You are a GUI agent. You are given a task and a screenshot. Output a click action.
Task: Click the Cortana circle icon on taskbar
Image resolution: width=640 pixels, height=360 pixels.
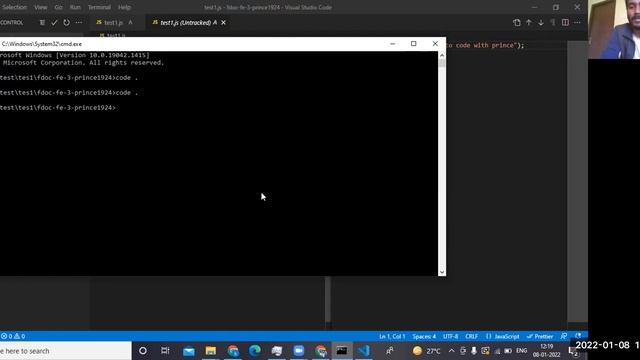coord(143,351)
